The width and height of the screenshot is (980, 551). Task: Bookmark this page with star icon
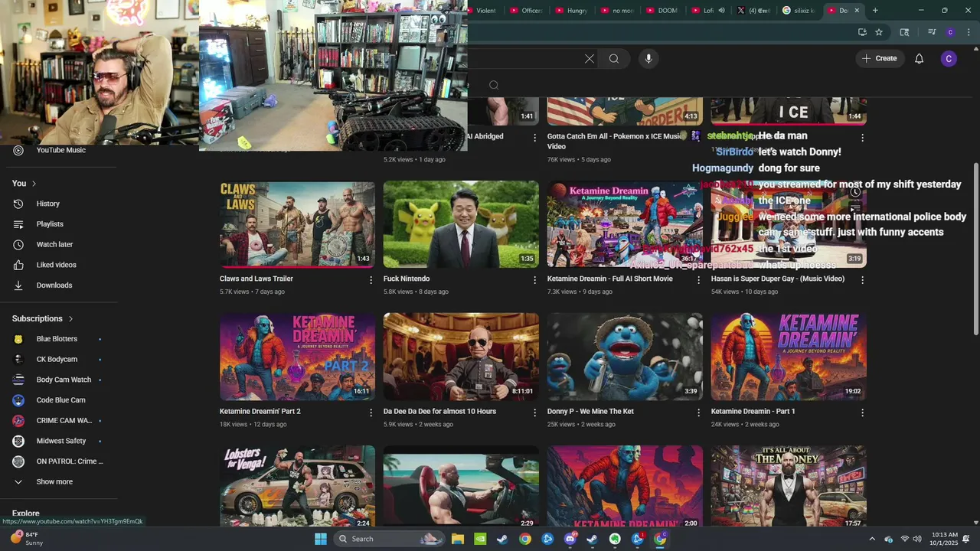879,32
